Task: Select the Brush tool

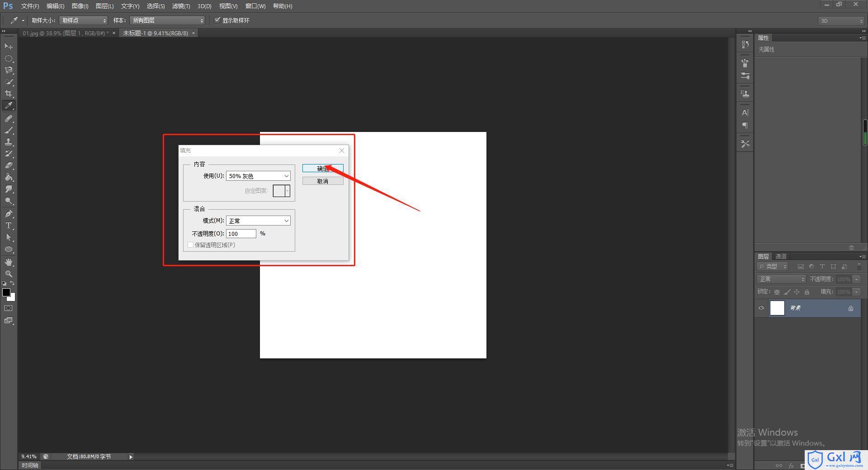Action: point(9,130)
